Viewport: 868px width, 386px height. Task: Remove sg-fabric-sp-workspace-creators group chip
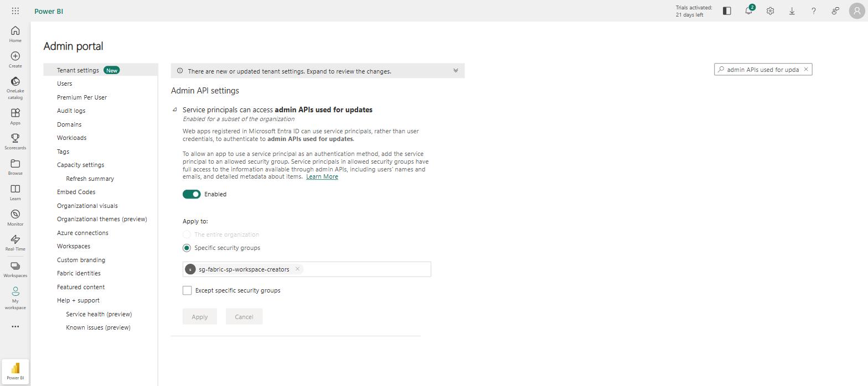(297, 269)
